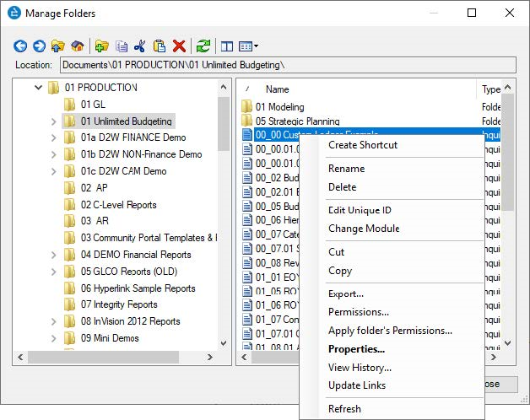Choose Rename from the context menu

coord(346,169)
